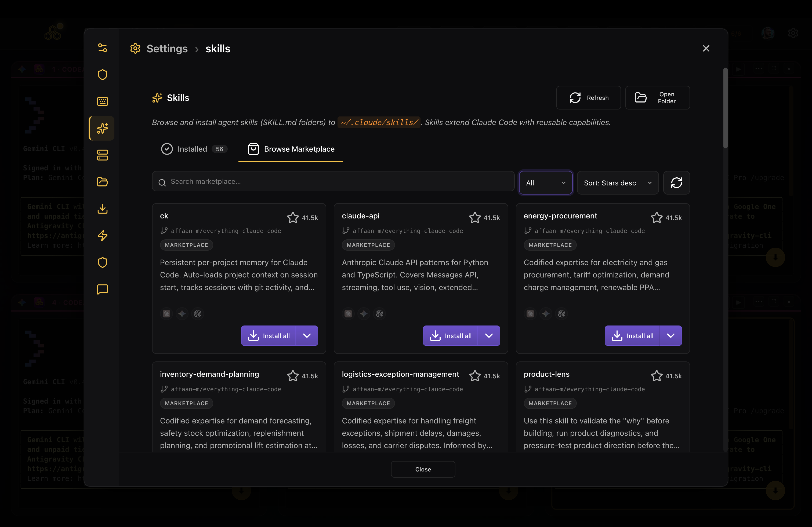Open the keyboard shortcuts sidebar section
Viewport: 812px width, 527px height.
click(x=102, y=101)
